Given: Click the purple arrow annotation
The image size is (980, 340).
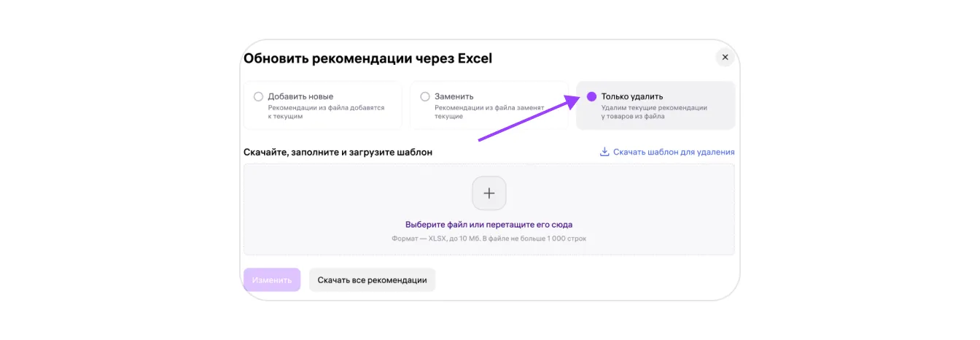Looking at the screenshot, I should (x=525, y=119).
